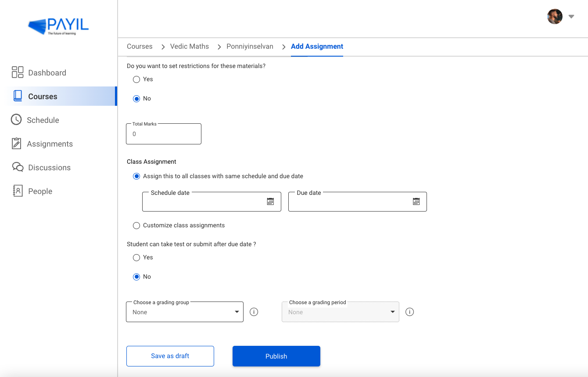Go to Vedic Maths breadcrumb
The height and width of the screenshot is (377, 588).
(190, 47)
